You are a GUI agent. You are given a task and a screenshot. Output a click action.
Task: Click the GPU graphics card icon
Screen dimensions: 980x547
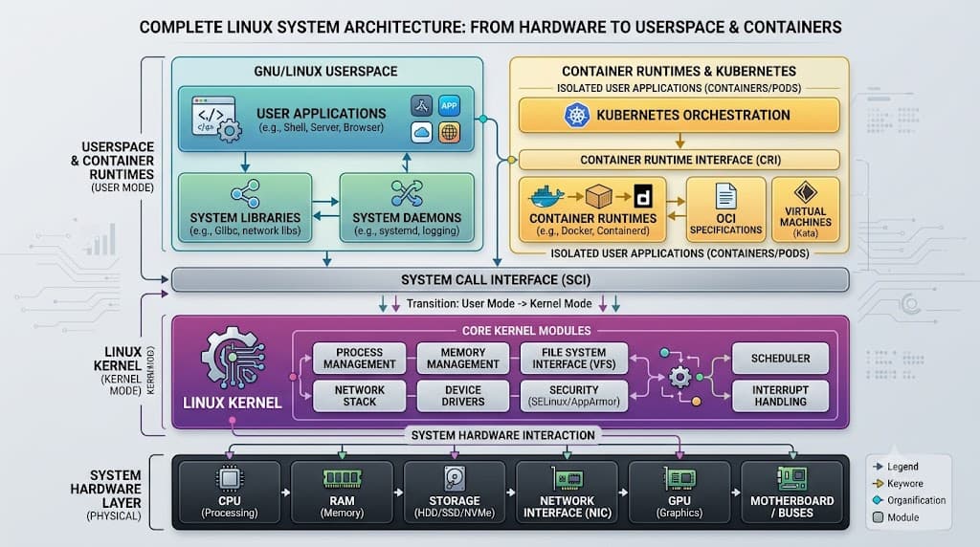[679, 479]
